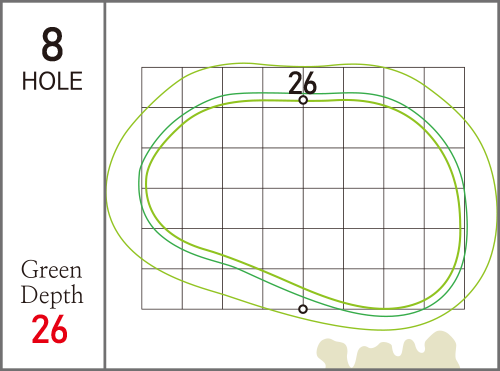
Task: Click the teal fringe contour line
Action: click(139, 183)
